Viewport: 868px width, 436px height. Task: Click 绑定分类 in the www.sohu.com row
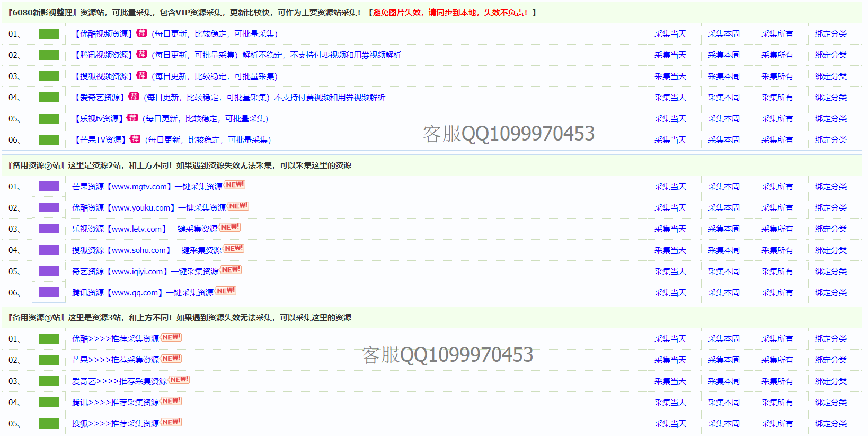831,250
